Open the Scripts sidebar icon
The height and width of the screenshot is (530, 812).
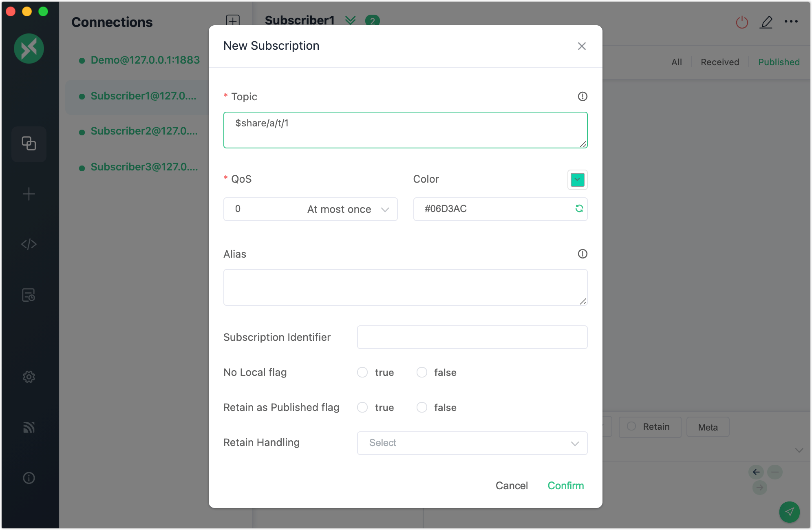tap(29, 244)
